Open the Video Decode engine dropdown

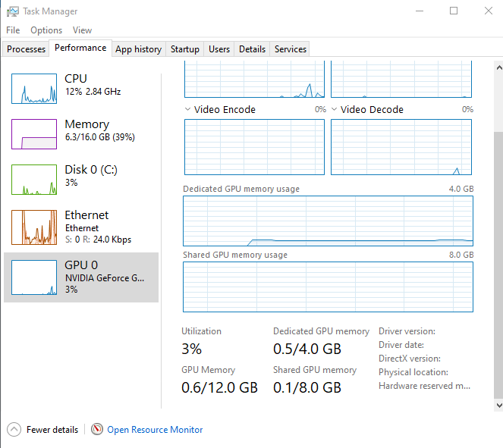[x=334, y=109]
